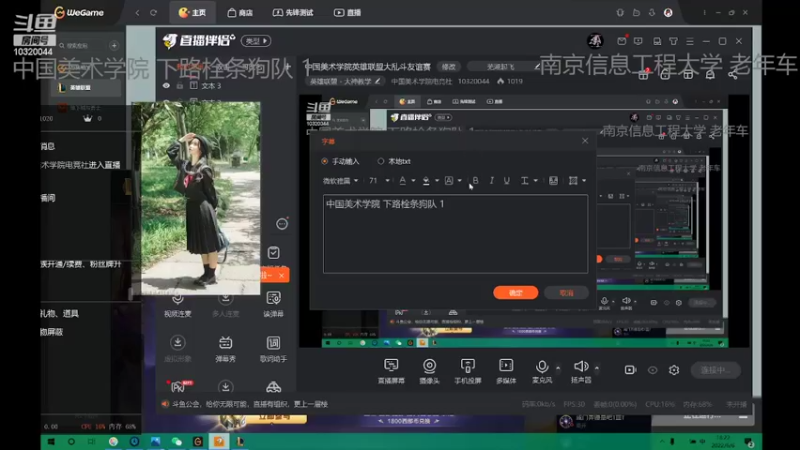Expand the font color dropdown arrow
This screenshot has height=450, width=800.
click(413, 181)
